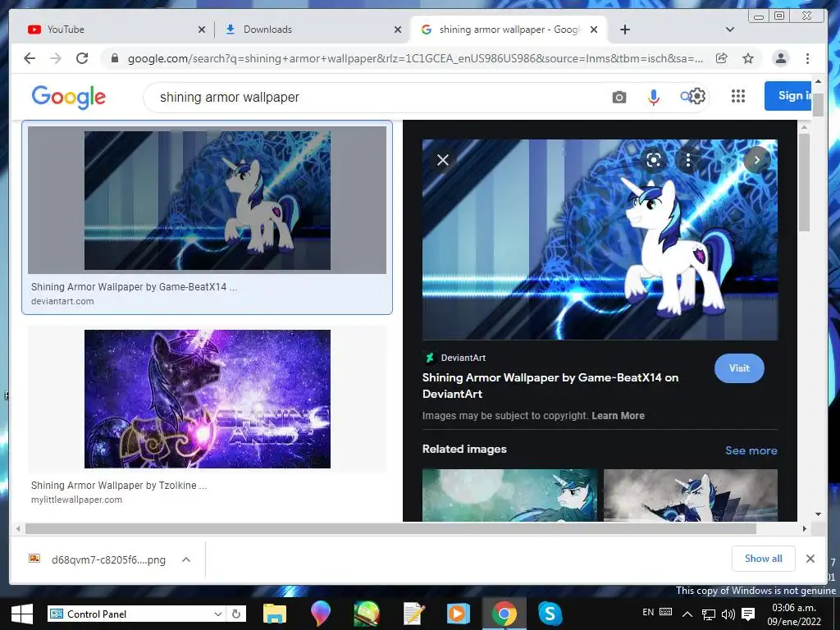Image resolution: width=840 pixels, height=630 pixels.
Task: Bookmark this page with the star icon
Action: click(748, 58)
